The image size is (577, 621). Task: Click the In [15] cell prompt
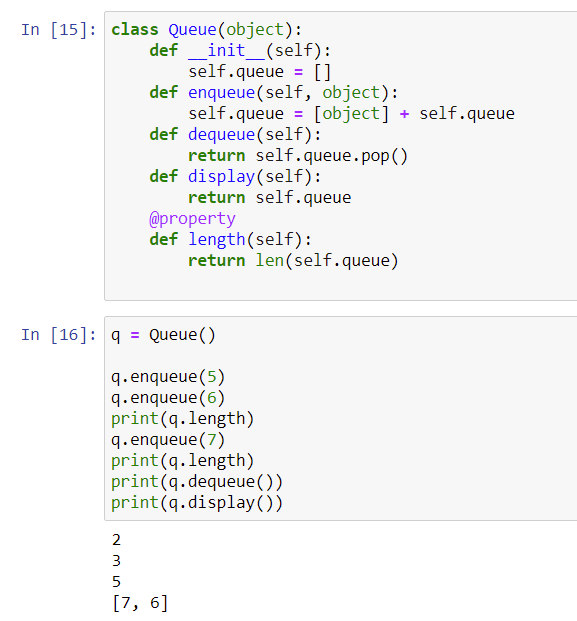[x=59, y=30]
